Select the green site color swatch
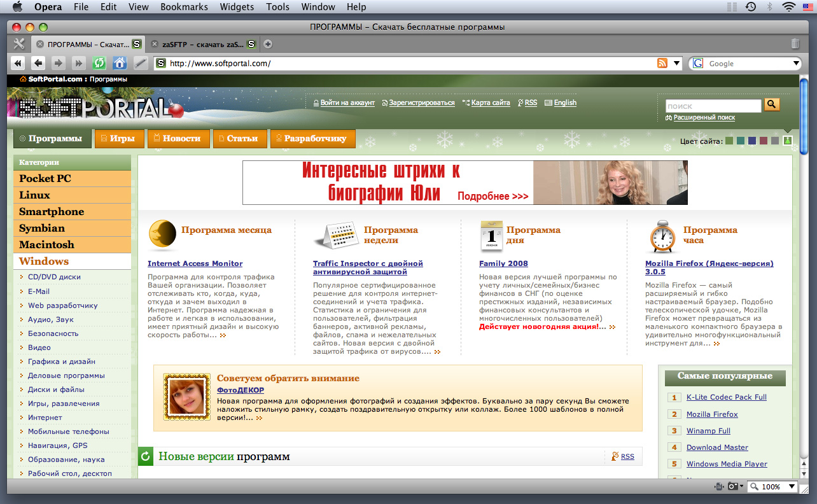Image resolution: width=817 pixels, height=504 pixels. pos(729,141)
